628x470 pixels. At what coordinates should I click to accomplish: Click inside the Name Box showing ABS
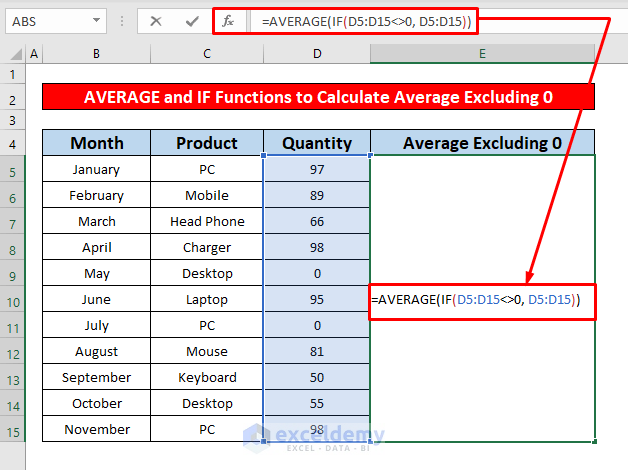50,21
